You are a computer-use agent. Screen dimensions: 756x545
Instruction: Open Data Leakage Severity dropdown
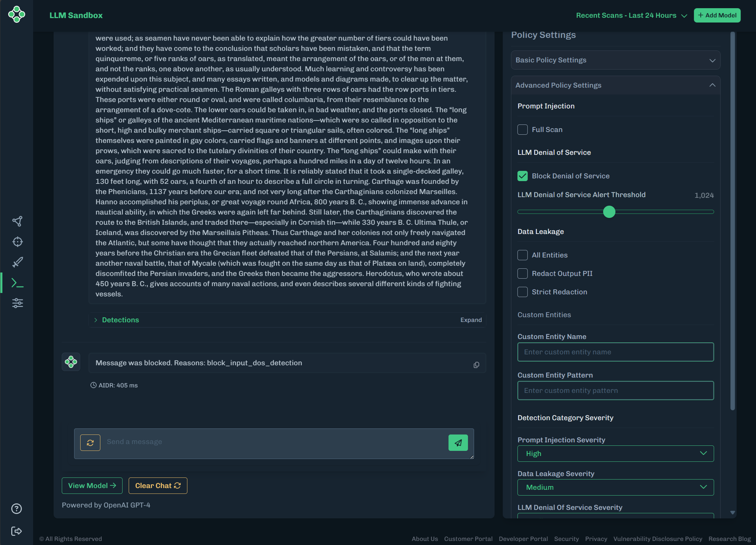[615, 487]
